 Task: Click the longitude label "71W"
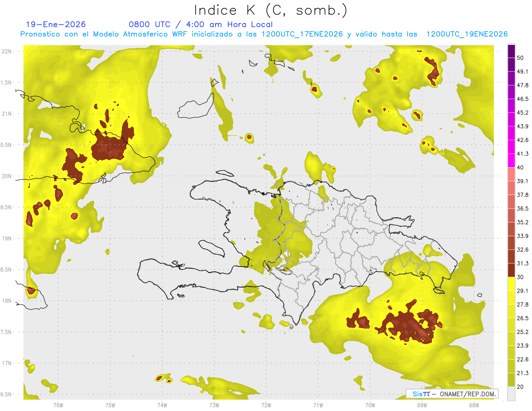[318, 405]
